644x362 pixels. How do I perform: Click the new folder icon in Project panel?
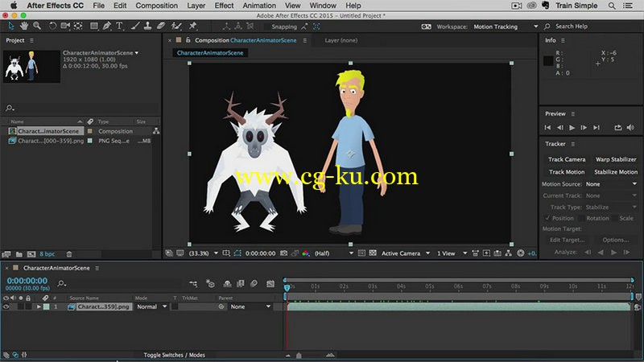[19, 254]
